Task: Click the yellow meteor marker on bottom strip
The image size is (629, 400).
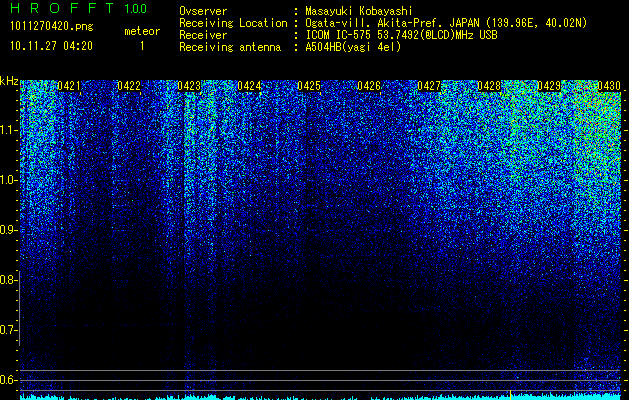Action: pos(510,394)
